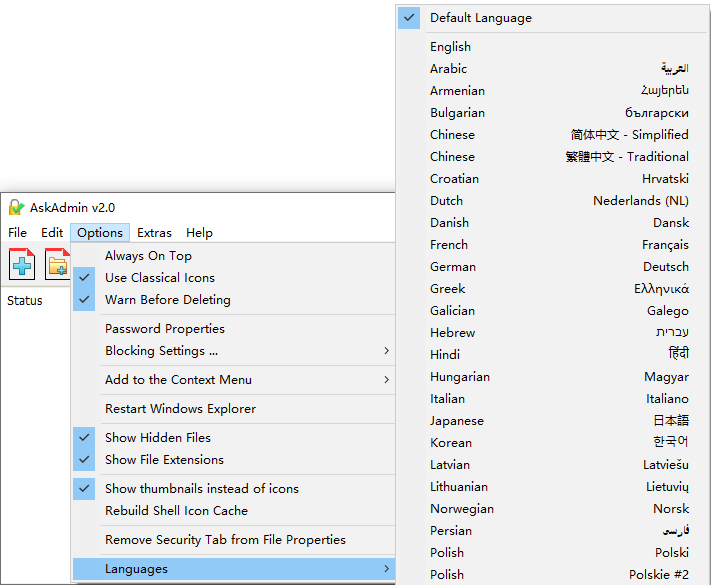The width and height of the screenshot is (711, 585).
Task: Select Chinese Traditional language
Action: 552,156
